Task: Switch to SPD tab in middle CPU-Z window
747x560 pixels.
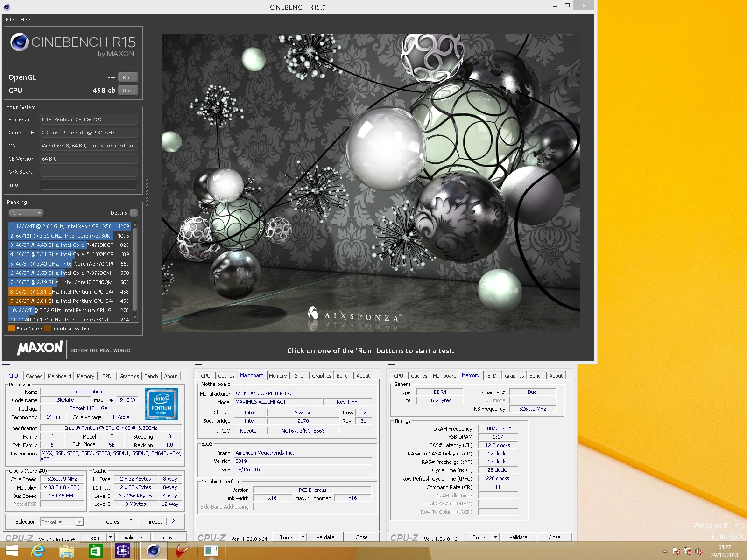Action: point(299,376)
